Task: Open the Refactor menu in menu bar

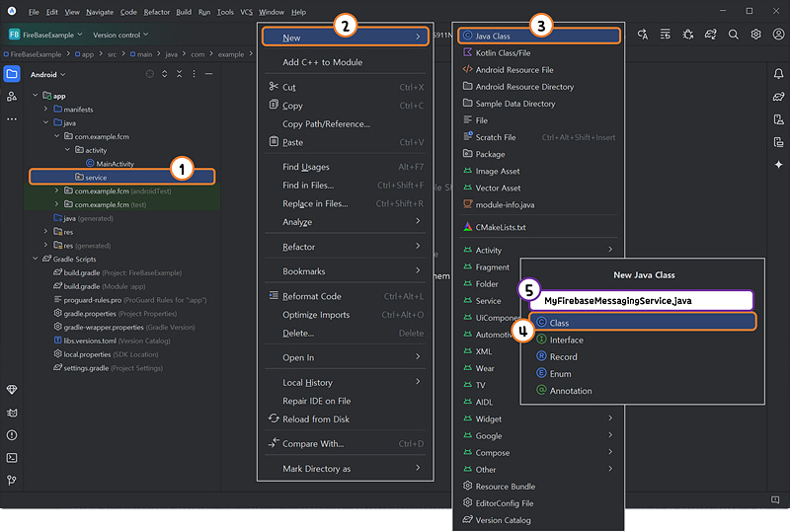Action: click(157, 12)
